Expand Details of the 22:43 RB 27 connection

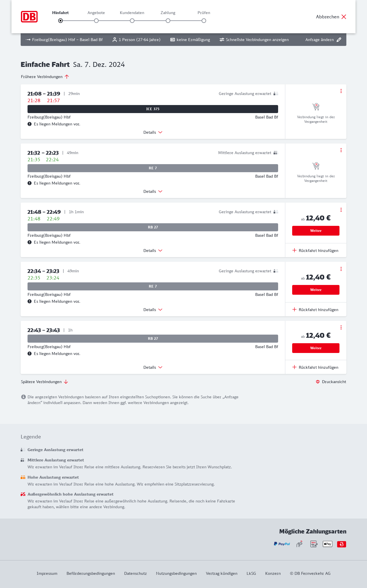(153, 367)
